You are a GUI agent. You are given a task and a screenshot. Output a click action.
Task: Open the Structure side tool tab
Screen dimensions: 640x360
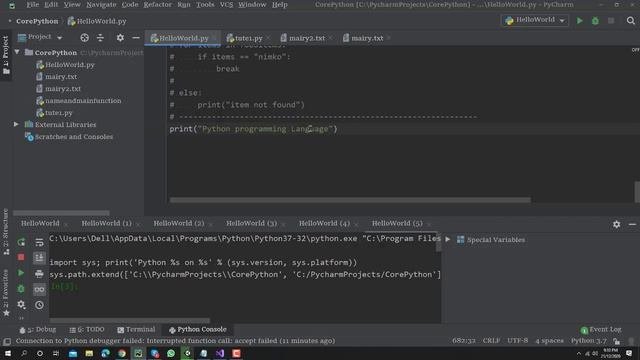point(6,231)
